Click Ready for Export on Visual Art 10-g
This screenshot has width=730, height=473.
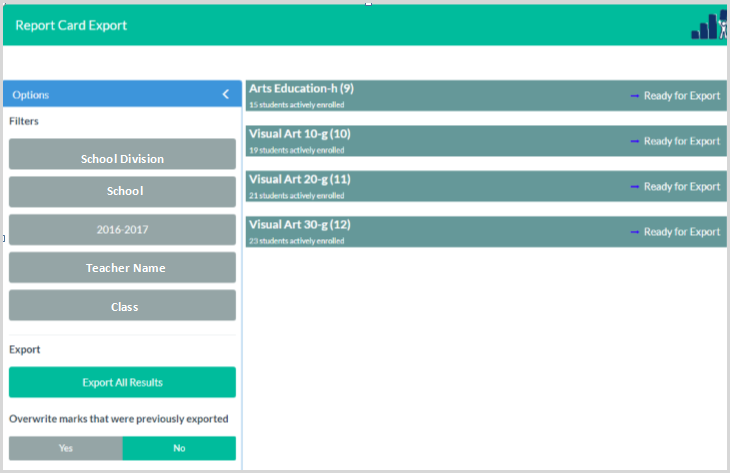pos(681,141)
